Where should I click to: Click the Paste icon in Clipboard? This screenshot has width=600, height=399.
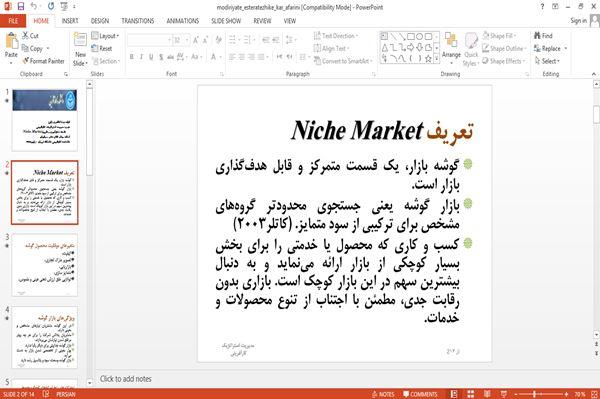click(11, 45)
